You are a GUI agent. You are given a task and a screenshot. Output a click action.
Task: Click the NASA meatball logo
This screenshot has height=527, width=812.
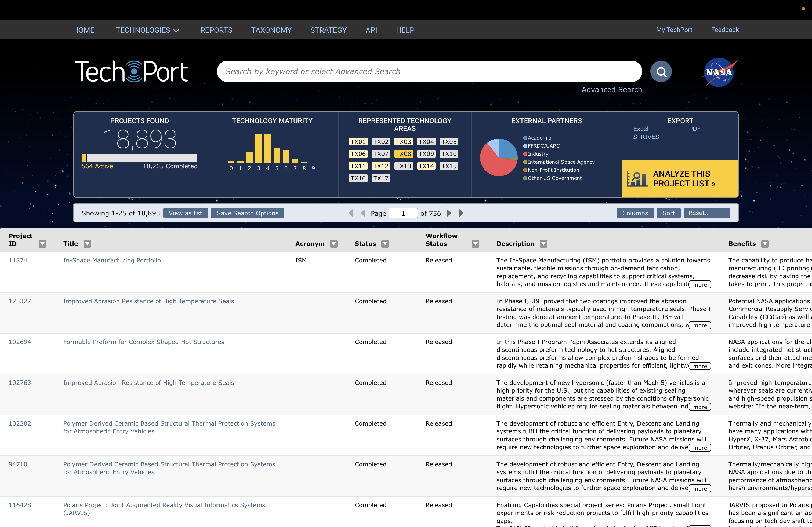click(720, 72)
